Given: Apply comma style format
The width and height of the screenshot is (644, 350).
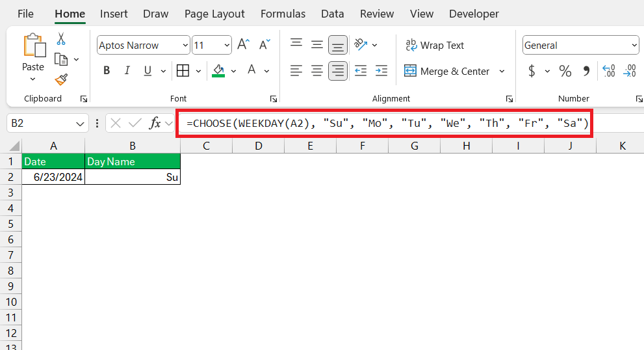Looking at the screenshot, I should tap(586, 71).
